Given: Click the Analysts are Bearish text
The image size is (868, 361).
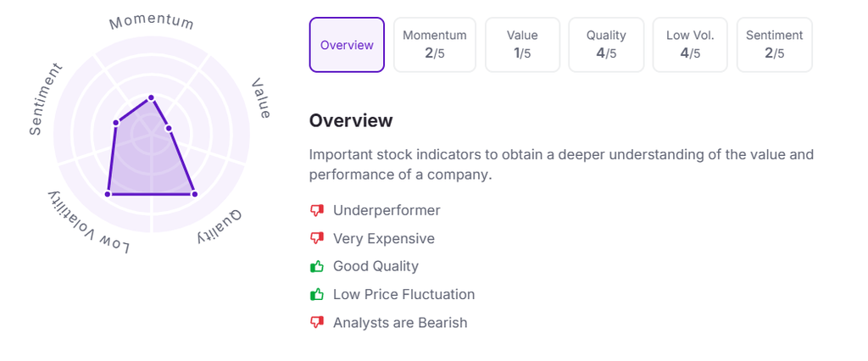Looking at the screenshot, I should click(x=399, y=322).
